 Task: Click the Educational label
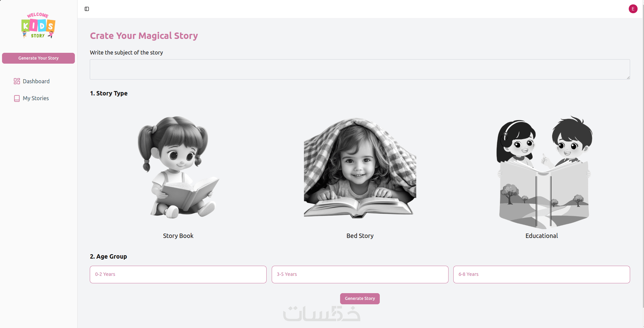pyautogui.click(x=541, y=236)
